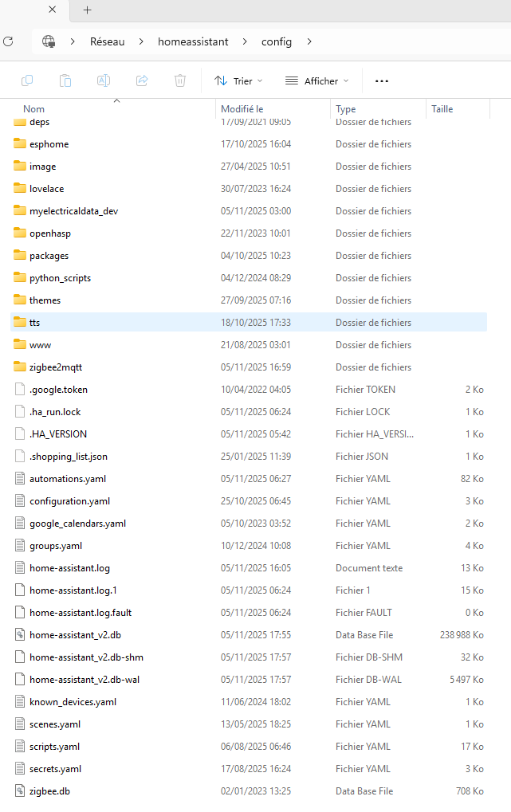The image size is (511, 812).
Task: Close the current Explorer tab
Action: pyautogui.click(x=52, y=10)
